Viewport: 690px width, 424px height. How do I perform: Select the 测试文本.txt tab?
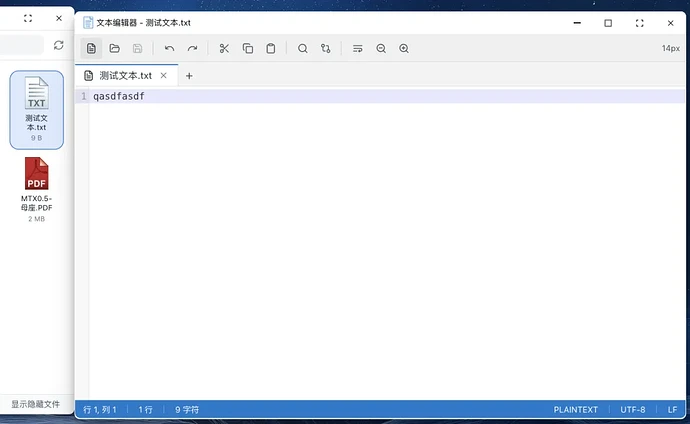[125, 75]
